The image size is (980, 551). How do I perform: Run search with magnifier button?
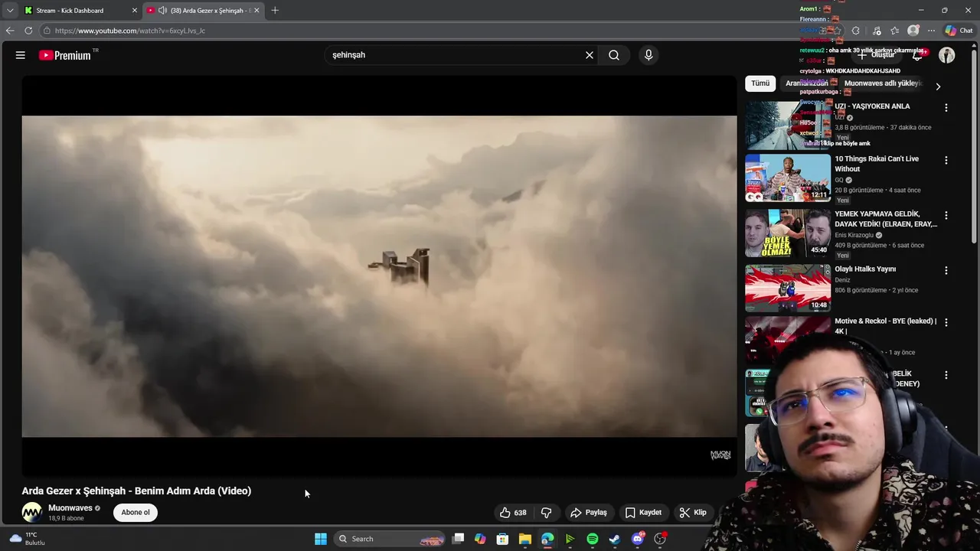coord(614,55)
